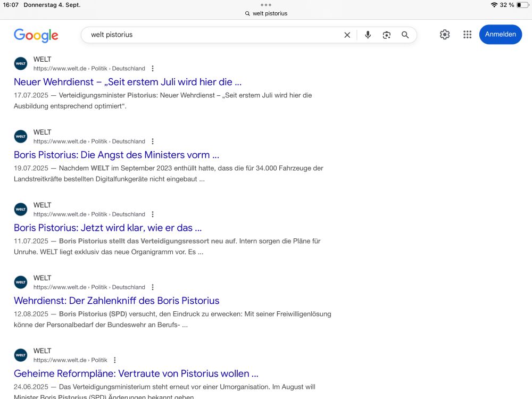Submit search with the magnifier icon
Image resolution: width=532 pixels, height=399 pixels.
405,35
